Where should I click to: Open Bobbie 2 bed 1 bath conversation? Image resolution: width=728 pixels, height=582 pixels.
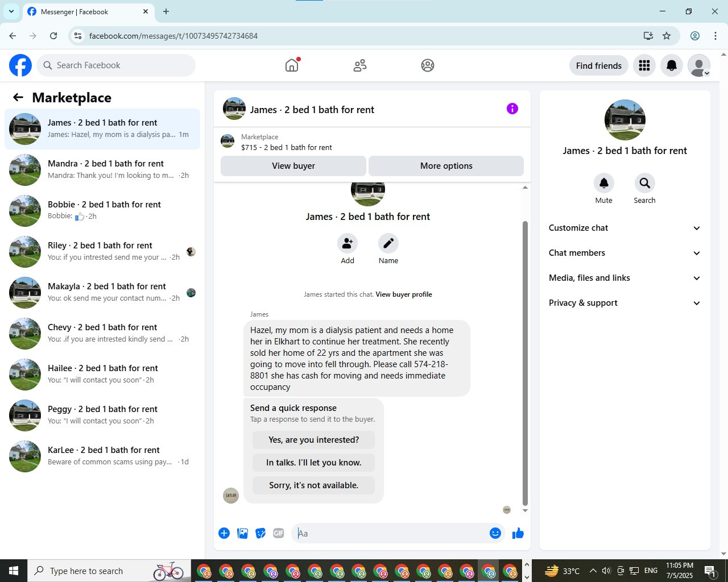(102, 211)
